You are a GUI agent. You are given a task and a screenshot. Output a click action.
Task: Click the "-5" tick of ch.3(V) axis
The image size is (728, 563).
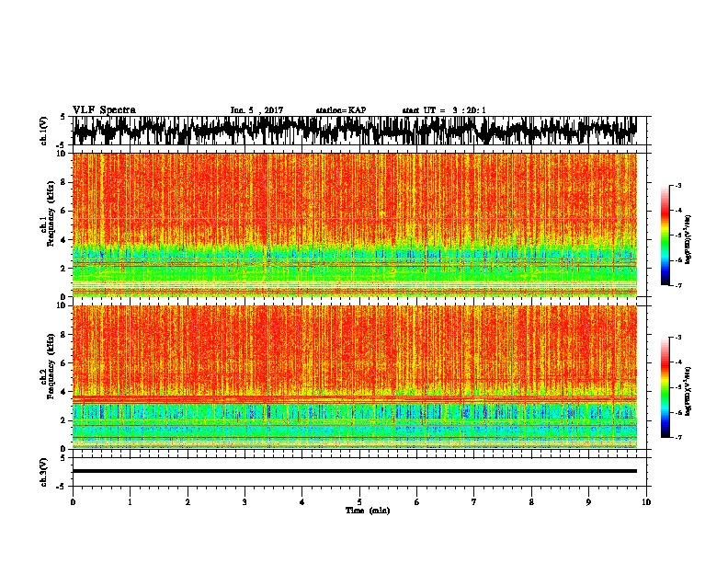(62, 487)
